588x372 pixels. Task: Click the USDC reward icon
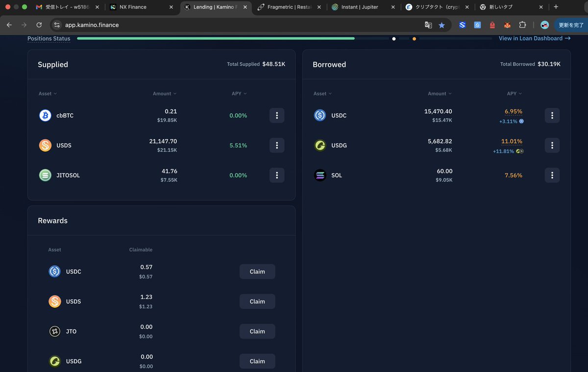tap(54, 272)
